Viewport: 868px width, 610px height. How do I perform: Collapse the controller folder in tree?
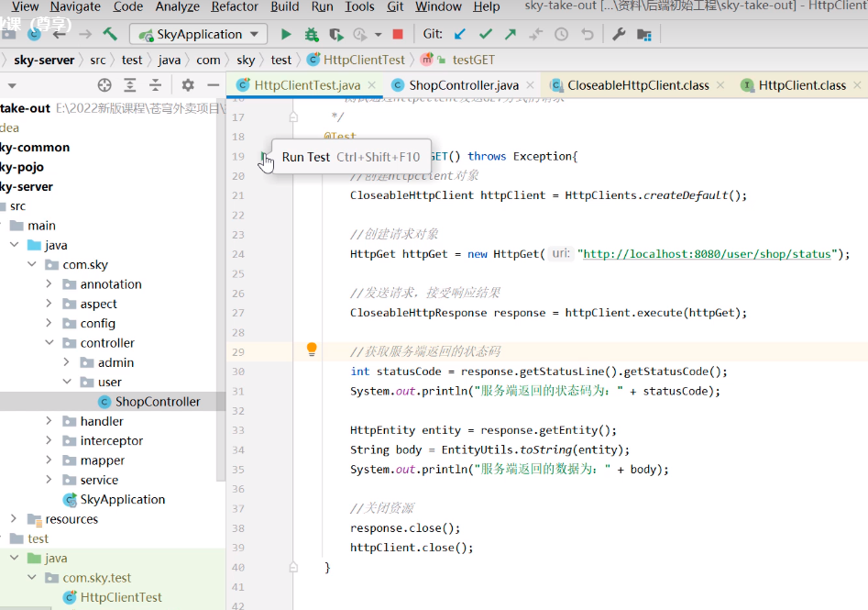pos(49,343)
